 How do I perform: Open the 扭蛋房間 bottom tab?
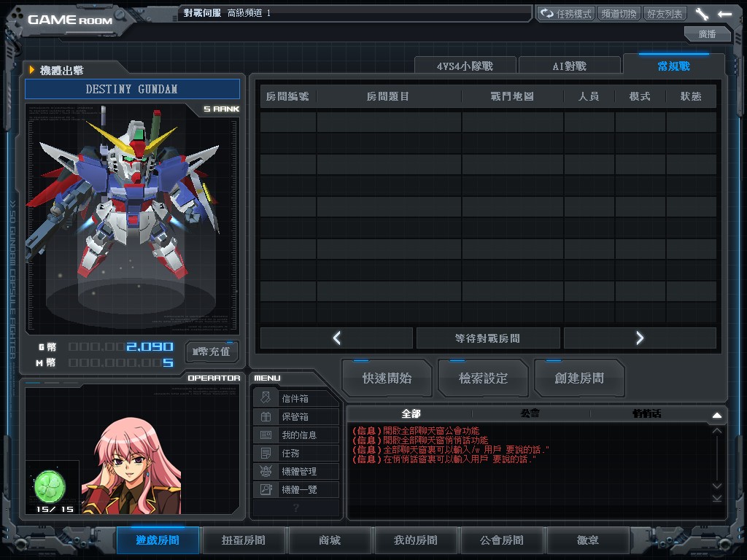244,540
